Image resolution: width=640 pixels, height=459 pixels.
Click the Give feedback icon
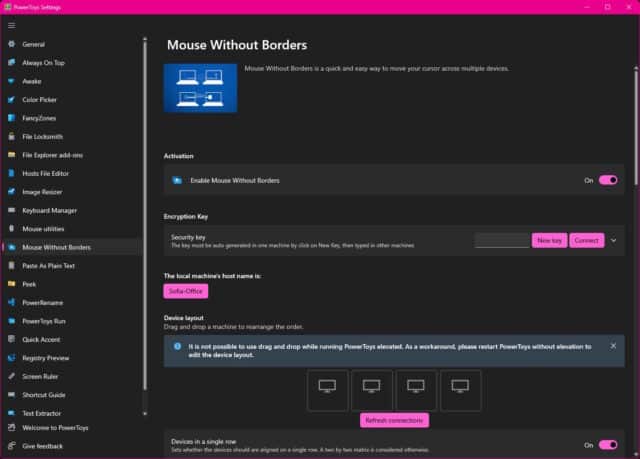(11, 446)
